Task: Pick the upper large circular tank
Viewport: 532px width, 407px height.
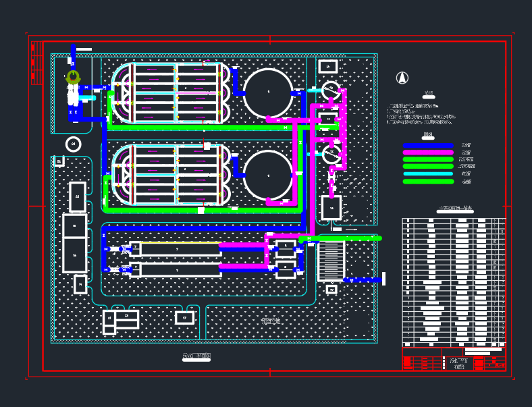Action: (x=268, y=92)
